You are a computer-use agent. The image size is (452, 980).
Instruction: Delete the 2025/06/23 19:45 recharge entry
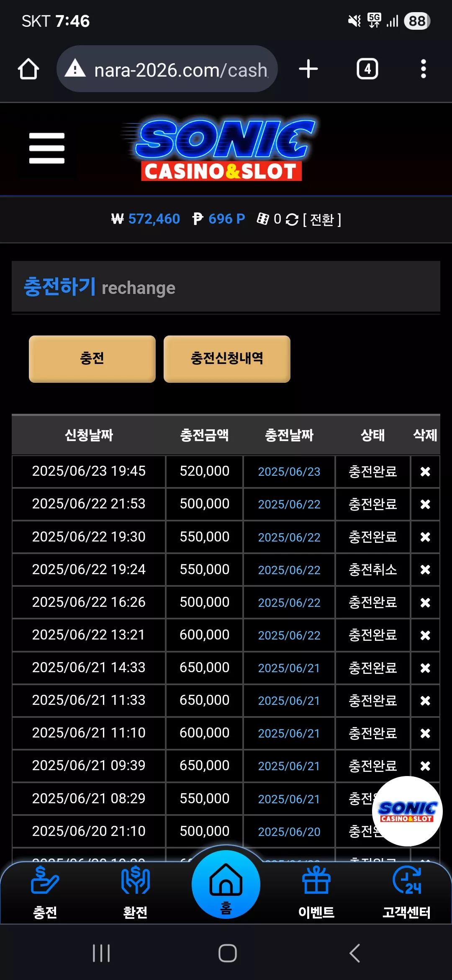425,472
